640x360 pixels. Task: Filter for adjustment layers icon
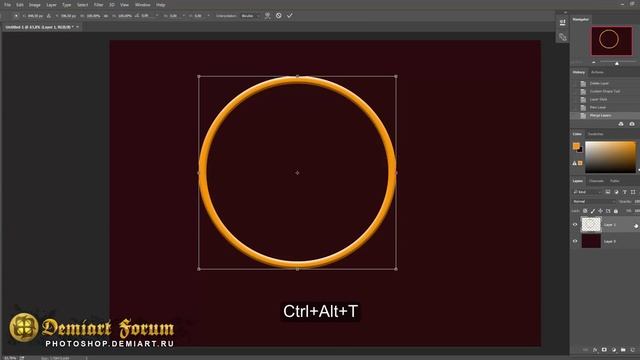(x=616, y=192)
